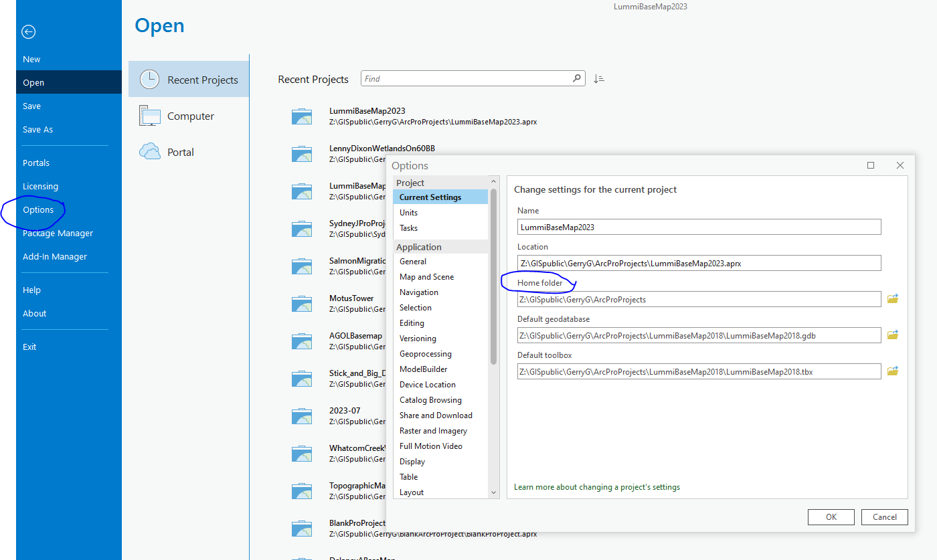Select Geoprocessing options
This screenshot has height=560, width=937.
click(441, 353)
